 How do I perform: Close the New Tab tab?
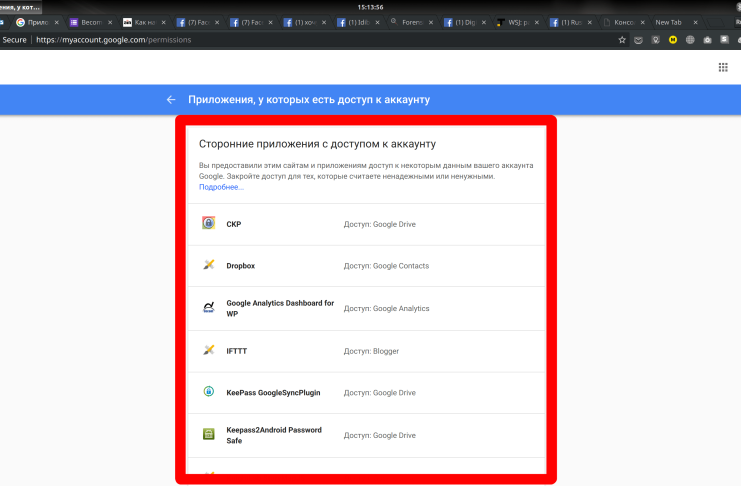(695, 22)
